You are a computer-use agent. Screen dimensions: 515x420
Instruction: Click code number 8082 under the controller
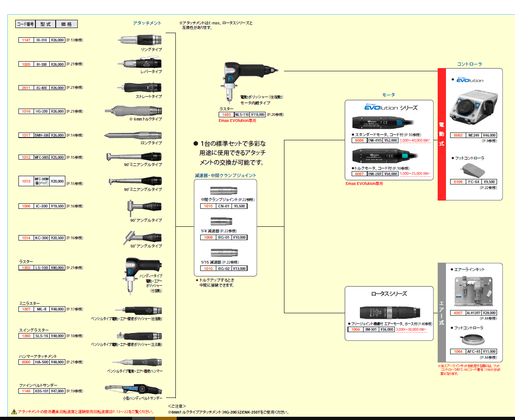point(459,135)
